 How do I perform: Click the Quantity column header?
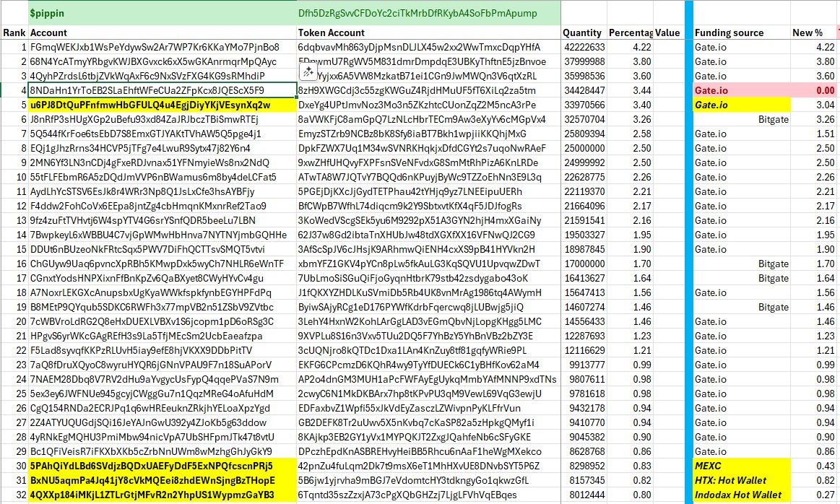coord(584,32)
